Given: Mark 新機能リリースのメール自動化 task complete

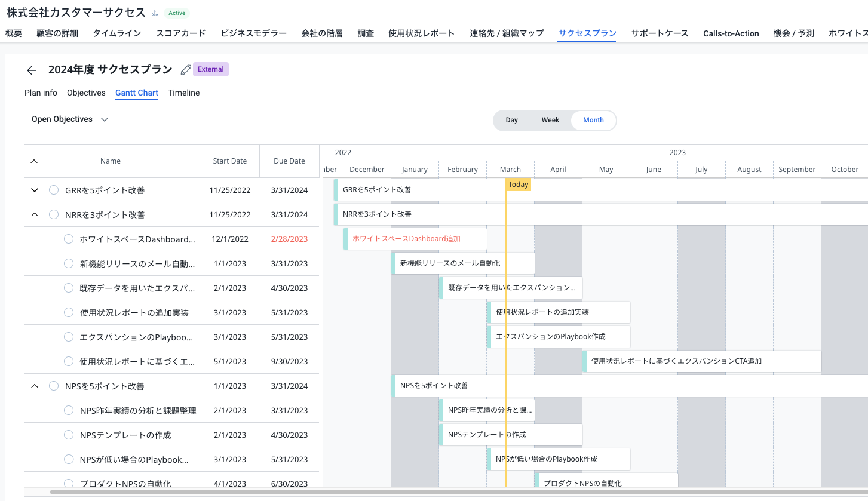Looking at the screenshot, I should tap(69, 264).
